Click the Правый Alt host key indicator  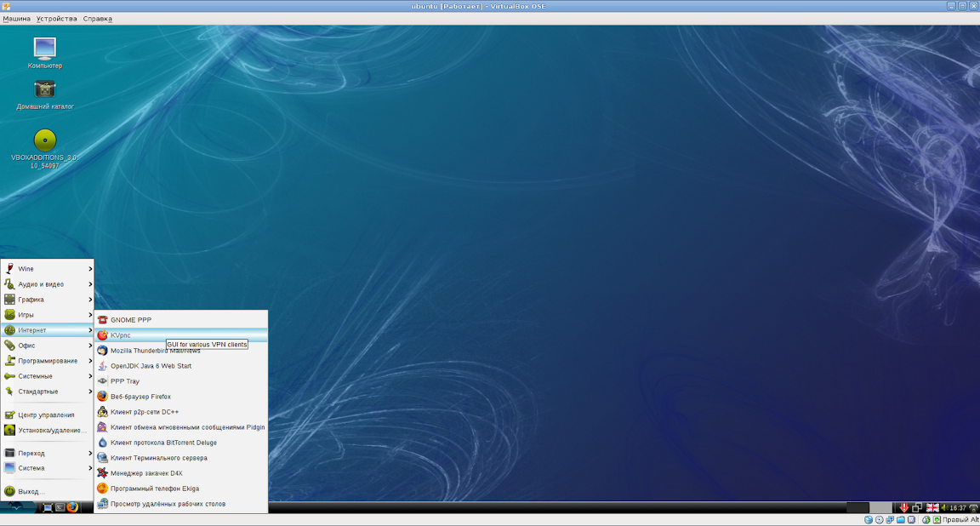pos(960,520)
